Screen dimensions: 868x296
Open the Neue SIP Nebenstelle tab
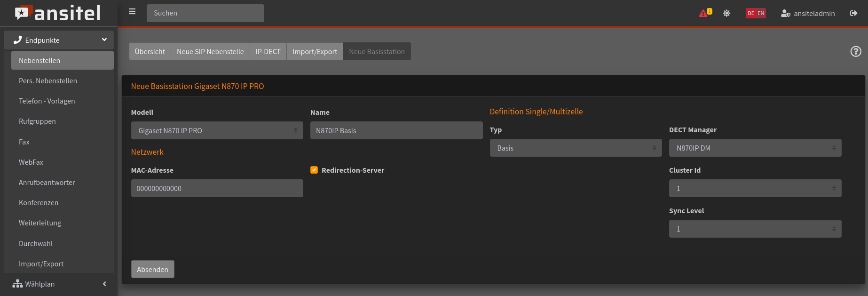click(x=210, y=51)
